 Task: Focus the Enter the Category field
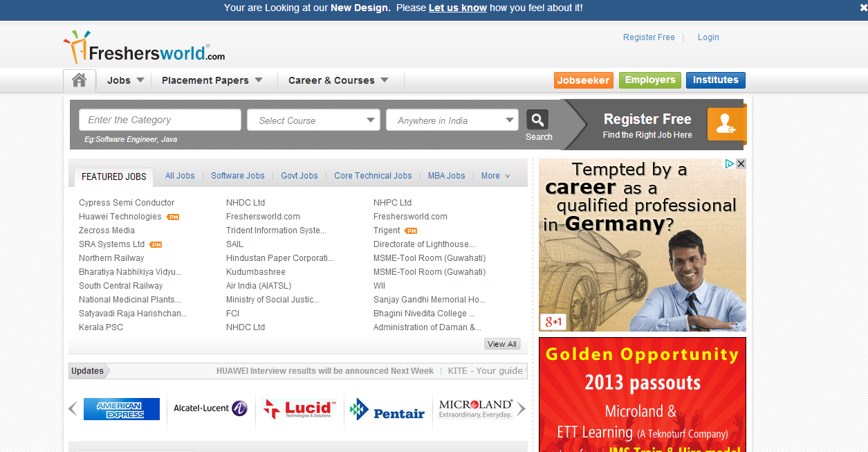(x=160, y=120)
